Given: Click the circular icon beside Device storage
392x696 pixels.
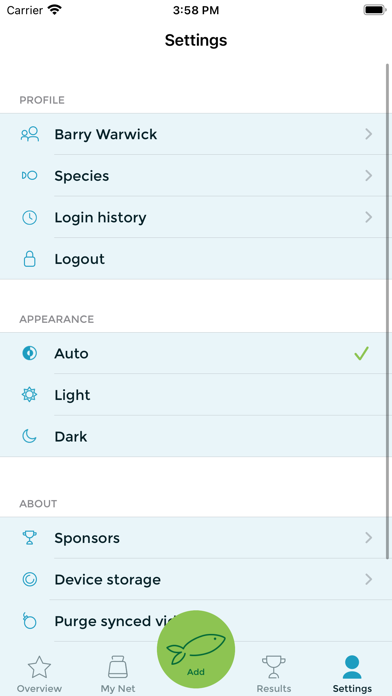Looking at the screenshot, I should [30, 579].
